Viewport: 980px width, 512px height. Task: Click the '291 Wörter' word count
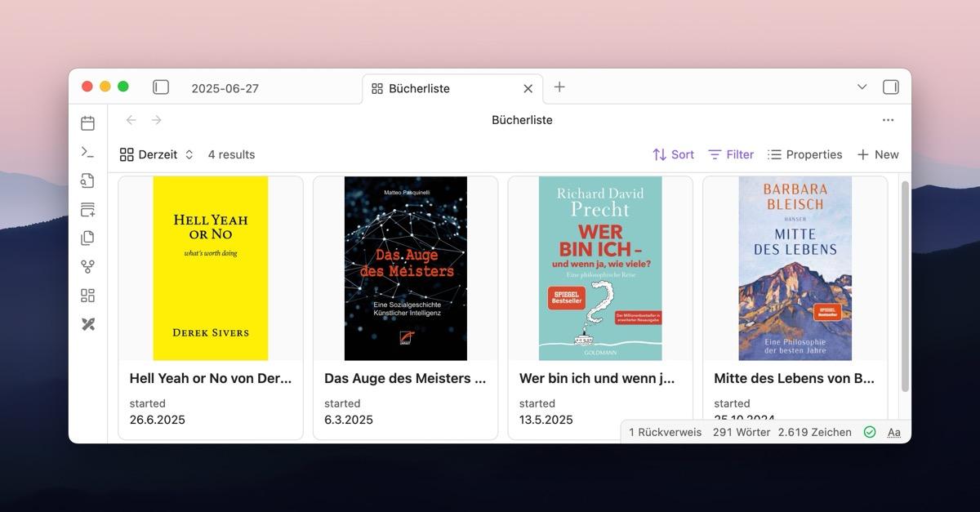(x=742, y=432)
